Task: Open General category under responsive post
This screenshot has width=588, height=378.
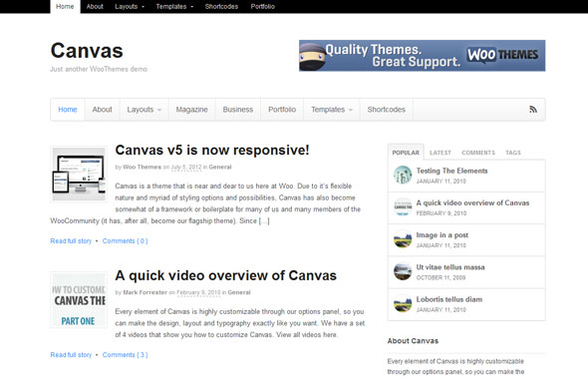Action: [x=220, y=167]
